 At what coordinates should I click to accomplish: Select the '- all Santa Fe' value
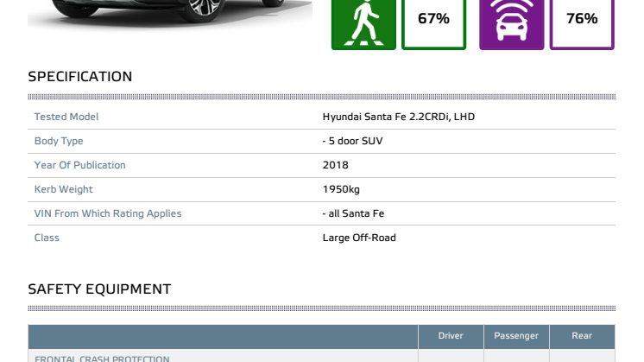point(353,213)
